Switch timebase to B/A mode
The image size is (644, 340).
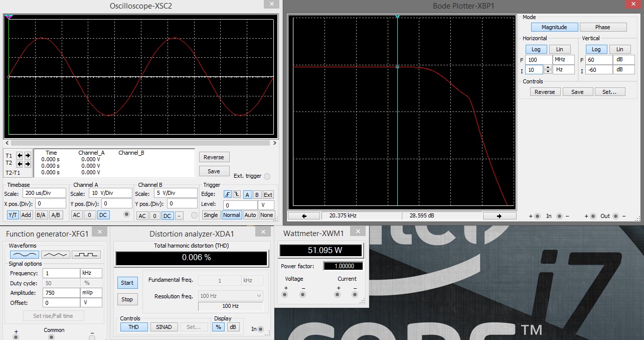pyautogui.click(x=41, y=215)
